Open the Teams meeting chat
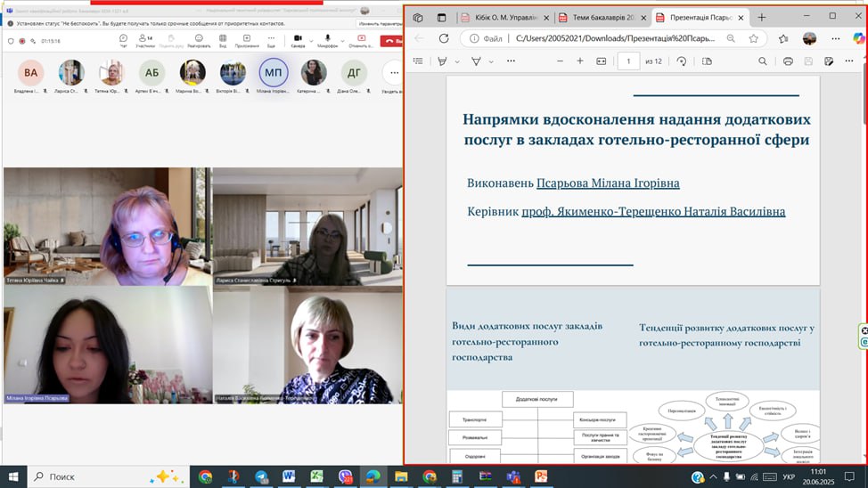 point(123,39)
